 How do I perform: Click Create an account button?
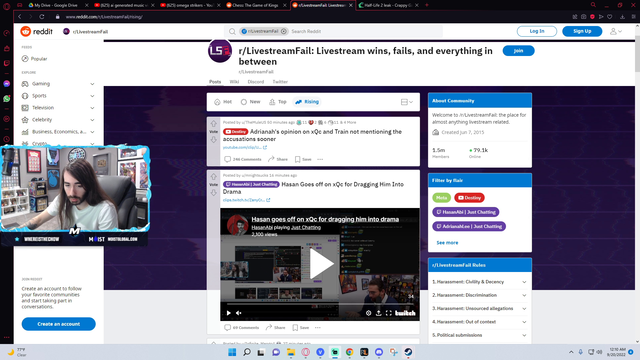(58, 324)
